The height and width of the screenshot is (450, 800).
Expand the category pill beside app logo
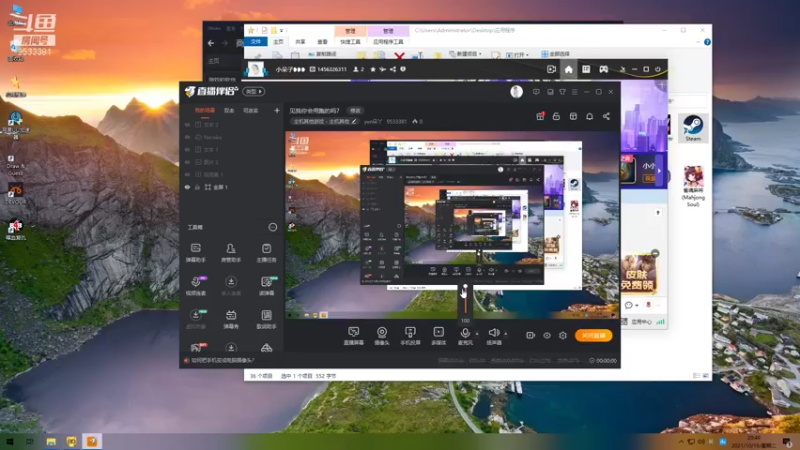tap(254, 91)
